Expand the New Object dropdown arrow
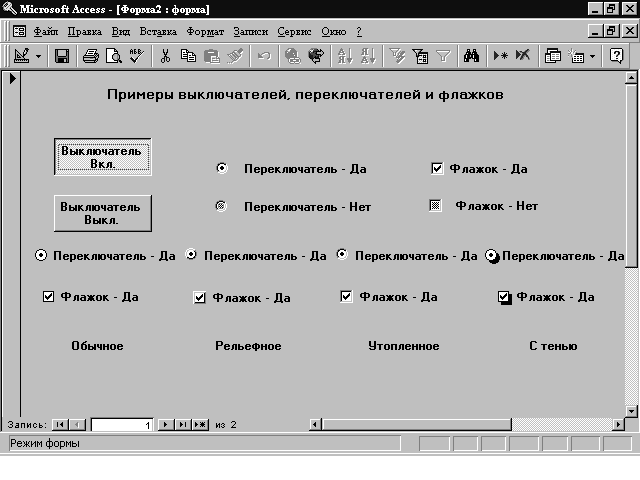This screenshot has width=640, height=480. click(593, 56)
